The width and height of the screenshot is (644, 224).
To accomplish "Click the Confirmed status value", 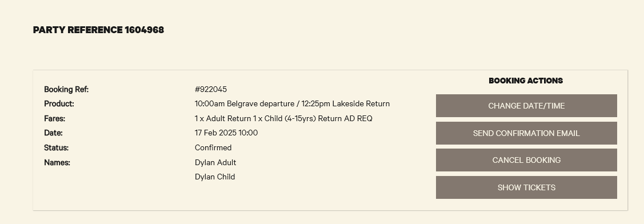I will pos(213,147).
